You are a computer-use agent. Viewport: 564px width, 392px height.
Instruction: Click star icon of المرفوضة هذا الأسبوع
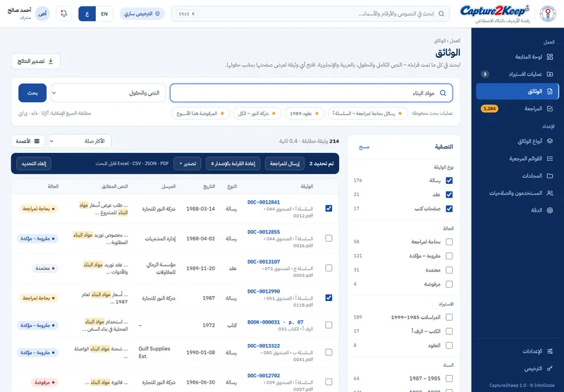(222, 114)
